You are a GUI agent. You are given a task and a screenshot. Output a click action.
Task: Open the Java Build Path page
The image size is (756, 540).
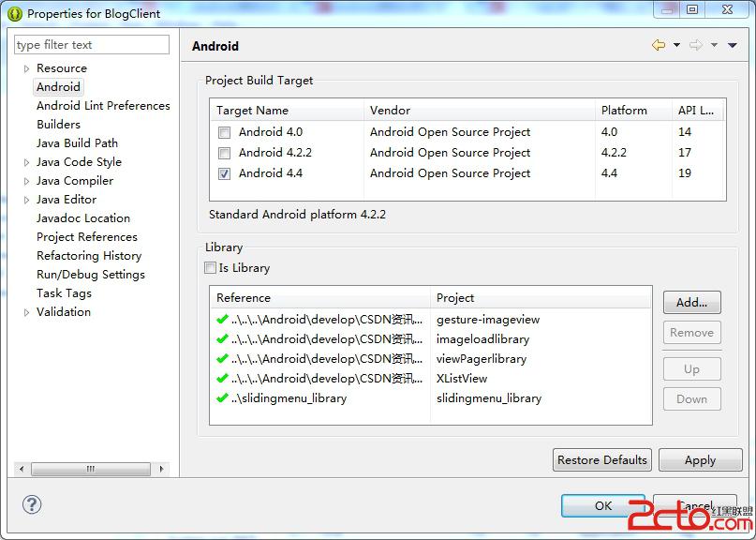pyautogui.click(x=77, y=143)
